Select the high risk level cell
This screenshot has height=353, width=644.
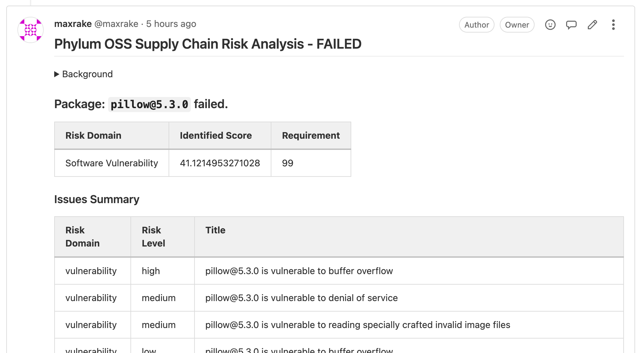[x=150, y=271]
